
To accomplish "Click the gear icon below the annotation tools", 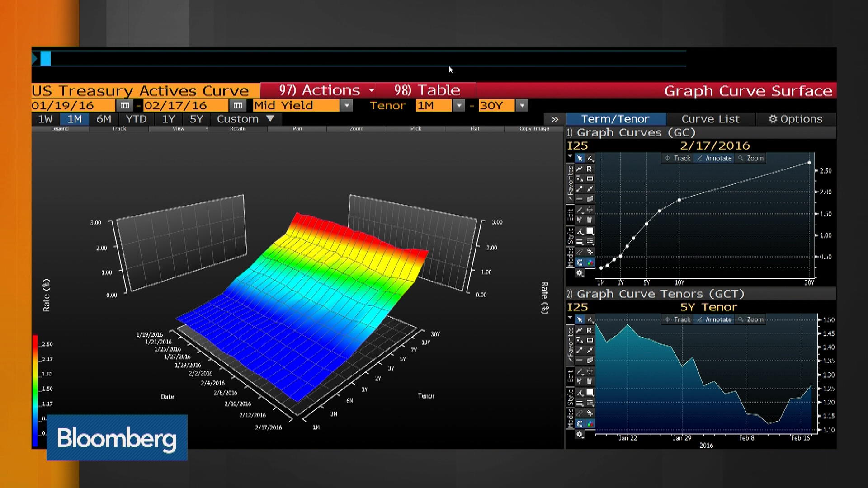I will [x=580, y=273].
